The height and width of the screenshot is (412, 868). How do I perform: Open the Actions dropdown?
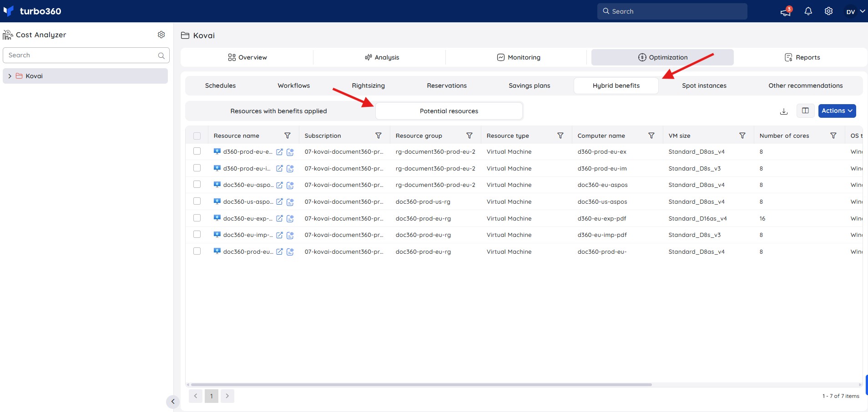(x=837, y=111)
